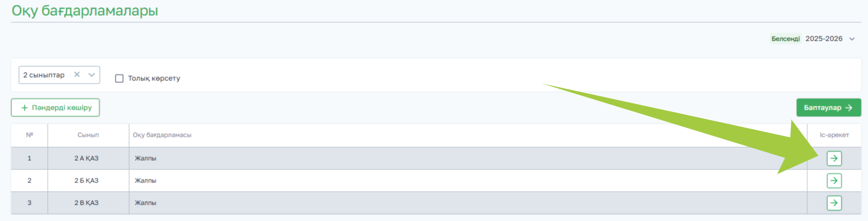Screen dimensions: 868x221
Task: Click the Белсенді status badge
Action: (x=785, y=39)
